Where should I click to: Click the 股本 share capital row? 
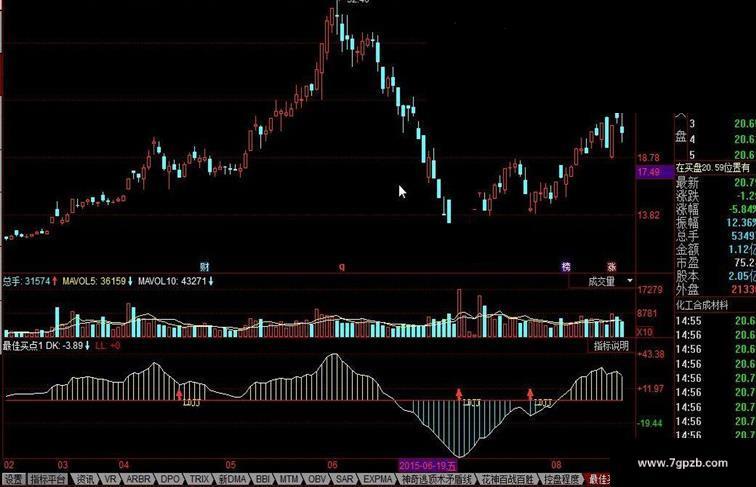(x=715, y=276)
